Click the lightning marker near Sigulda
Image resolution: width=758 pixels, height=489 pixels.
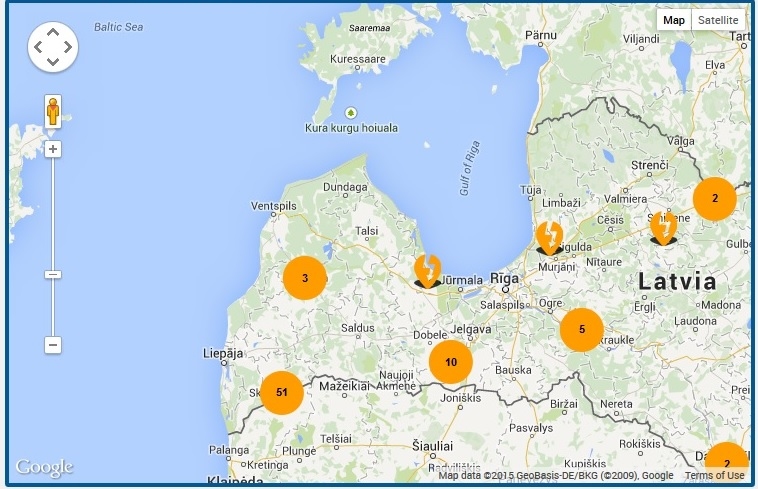[x=549, y=238]
